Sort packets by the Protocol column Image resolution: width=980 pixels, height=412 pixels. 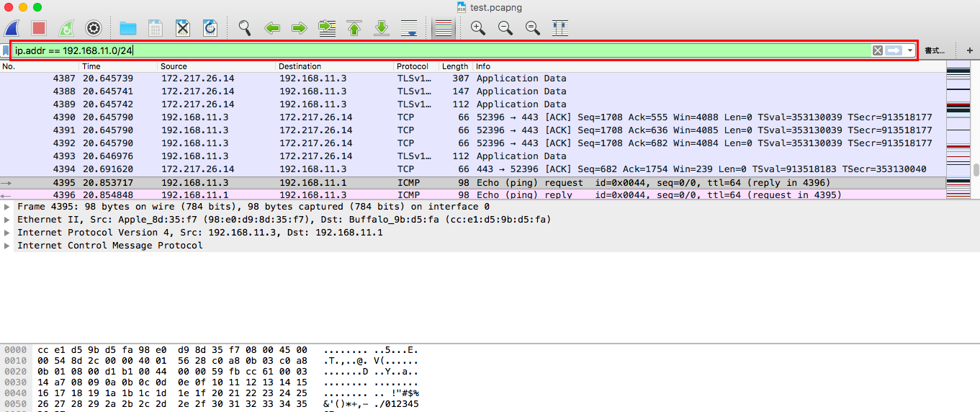click(x=415, y=66)
